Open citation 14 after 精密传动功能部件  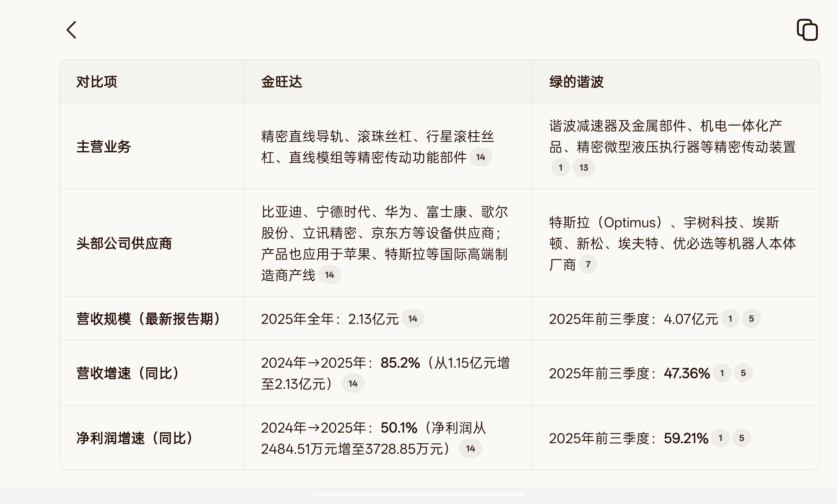coord(480,157)
